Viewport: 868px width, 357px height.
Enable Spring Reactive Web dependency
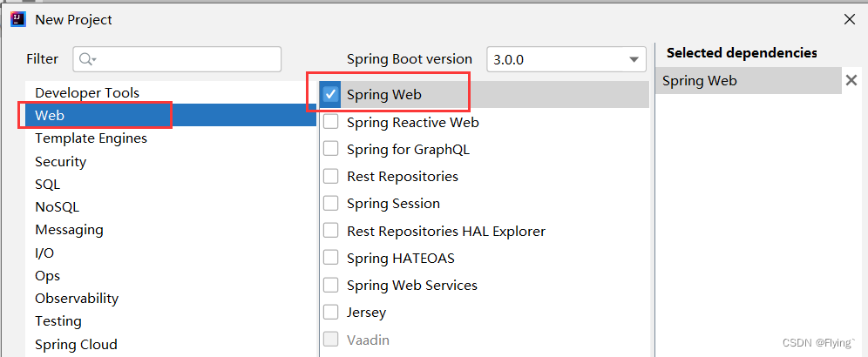pyautogui.click(x=330, y=122)
